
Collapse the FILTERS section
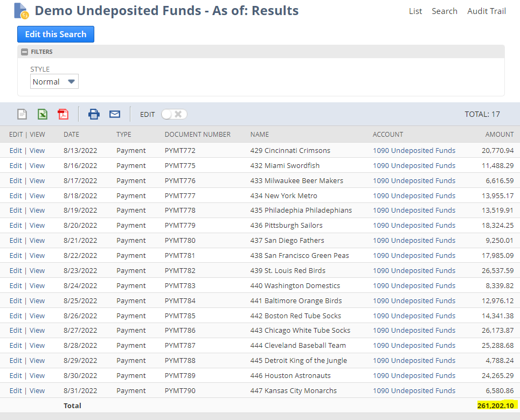click(x=24, y=52)
